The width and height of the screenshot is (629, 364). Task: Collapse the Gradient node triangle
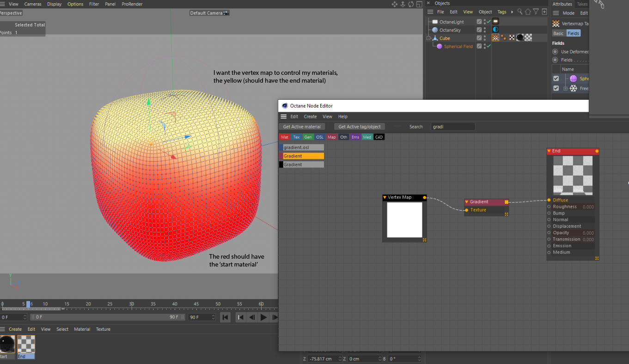(x=467, y=202)
